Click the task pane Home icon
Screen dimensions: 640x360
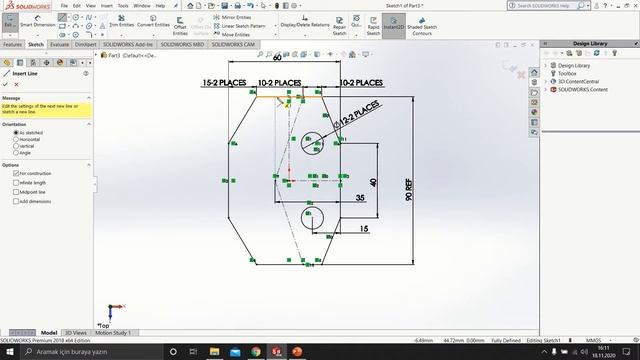click(534, 72)
